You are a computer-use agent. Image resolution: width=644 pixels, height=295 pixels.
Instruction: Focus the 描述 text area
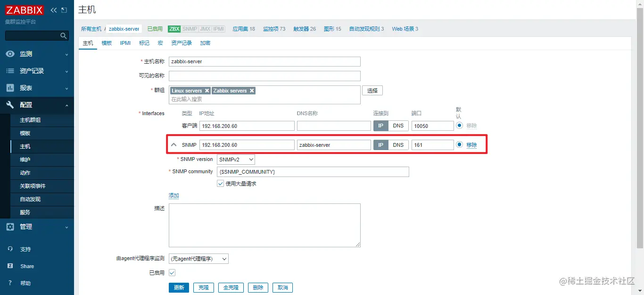pyautogui.click(x=264, y=225)
